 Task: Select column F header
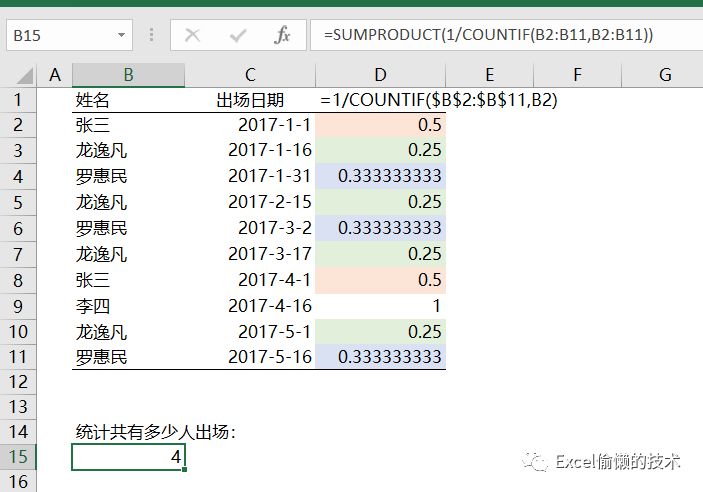578,75
